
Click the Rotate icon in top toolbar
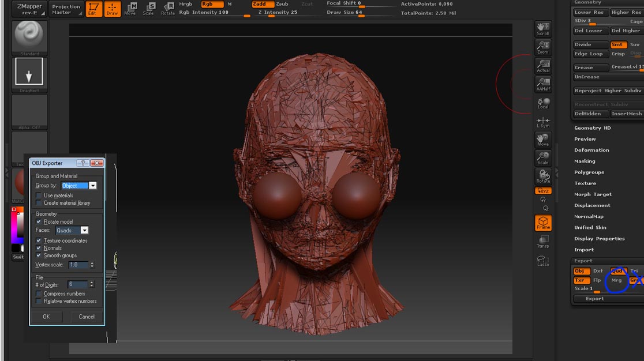click(x=168, y=9)
